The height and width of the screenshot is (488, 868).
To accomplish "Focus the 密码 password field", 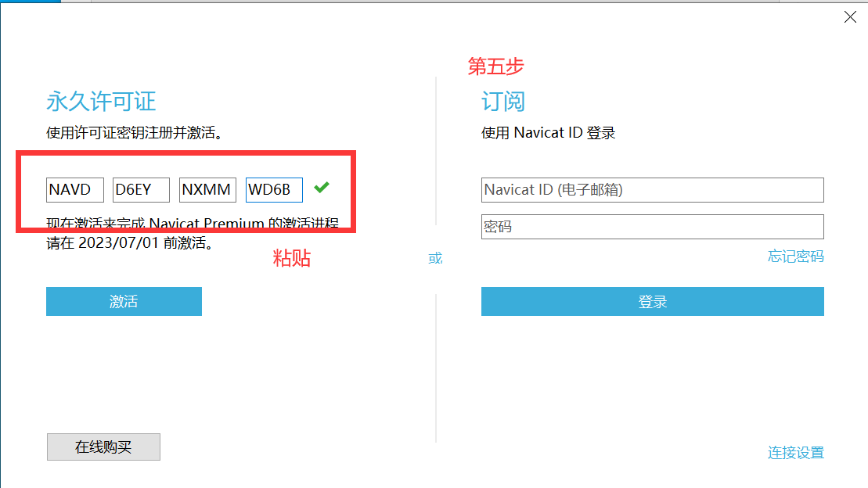I will [x=652, y=227].
